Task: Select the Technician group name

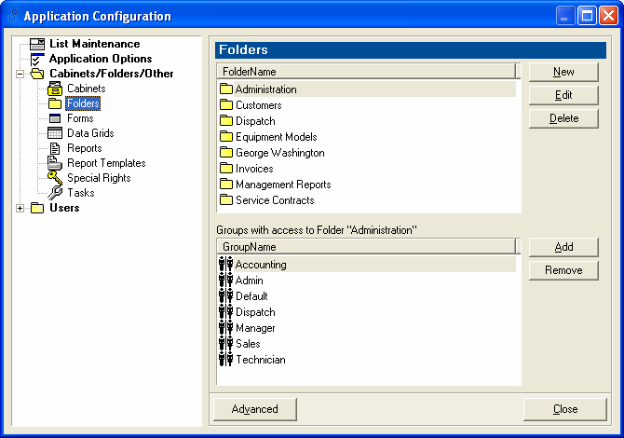Action: (x=260, y=360)
